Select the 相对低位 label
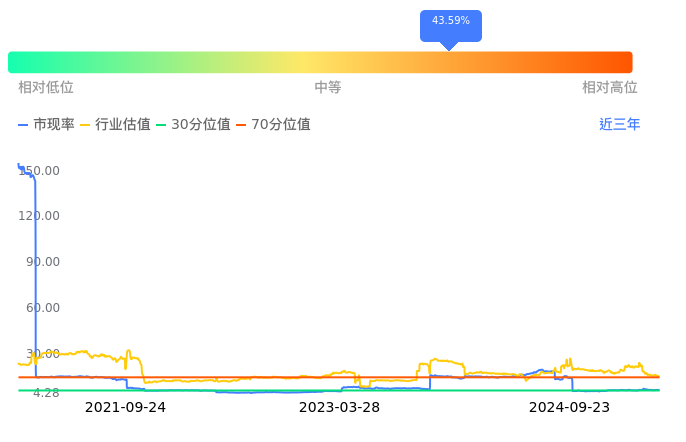 tap(46, 88)
